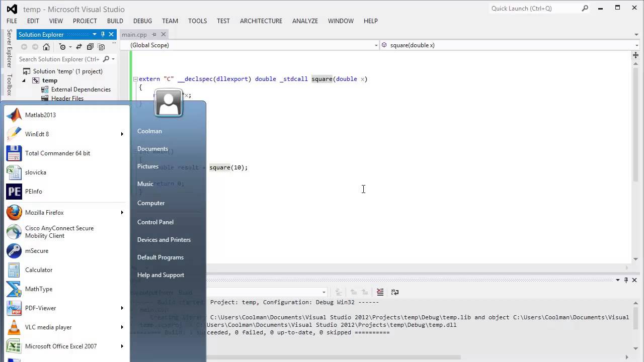Pin the Output window auto-hide icon
The height and width of the screenshot is (362, 644).
(626, 280)
